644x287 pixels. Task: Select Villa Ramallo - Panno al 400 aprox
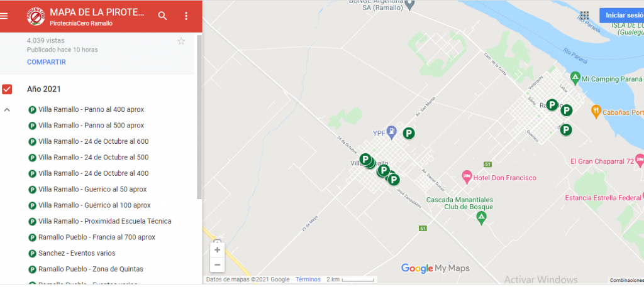click(86, 109)
